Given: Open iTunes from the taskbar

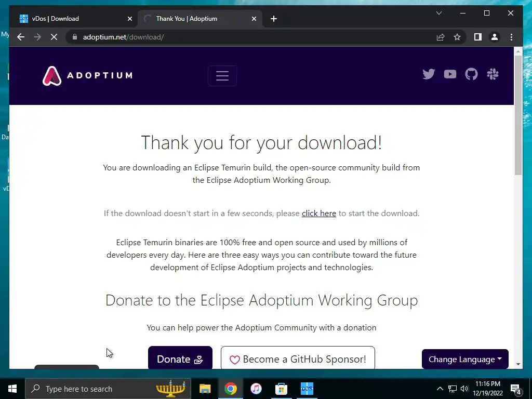Looking at the screenshot, I should pos(256,389).
